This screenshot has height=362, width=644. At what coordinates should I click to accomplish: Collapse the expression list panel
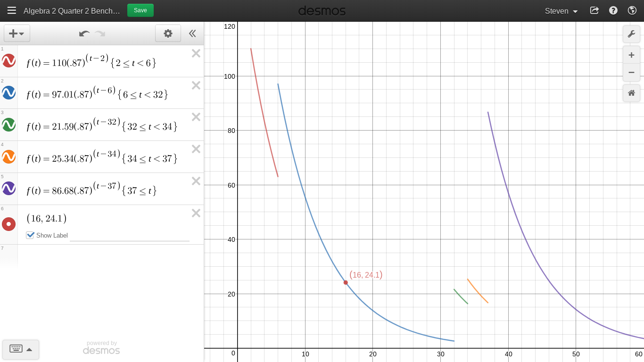(x=192, y=33)
